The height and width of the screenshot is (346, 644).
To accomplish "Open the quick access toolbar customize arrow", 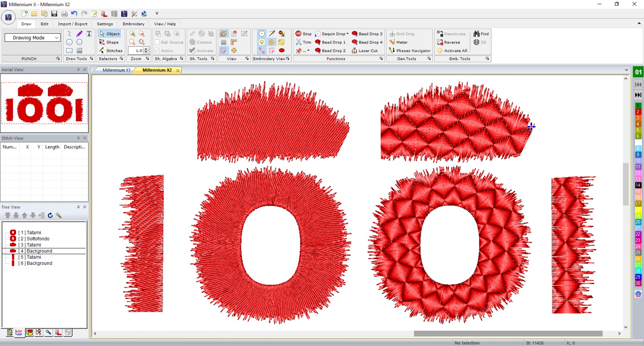I will pyautogui.click(x=157, y=14).
